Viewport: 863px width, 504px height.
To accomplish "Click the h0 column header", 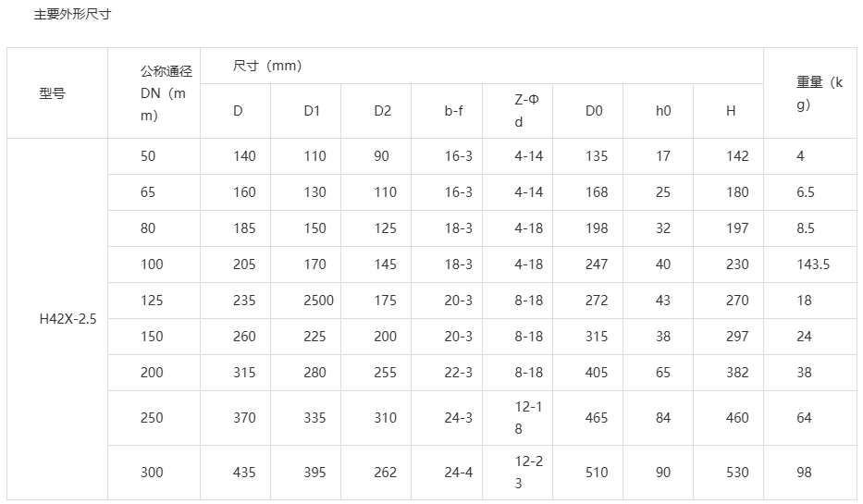I will pyautogui.click(x=659, y=111).
